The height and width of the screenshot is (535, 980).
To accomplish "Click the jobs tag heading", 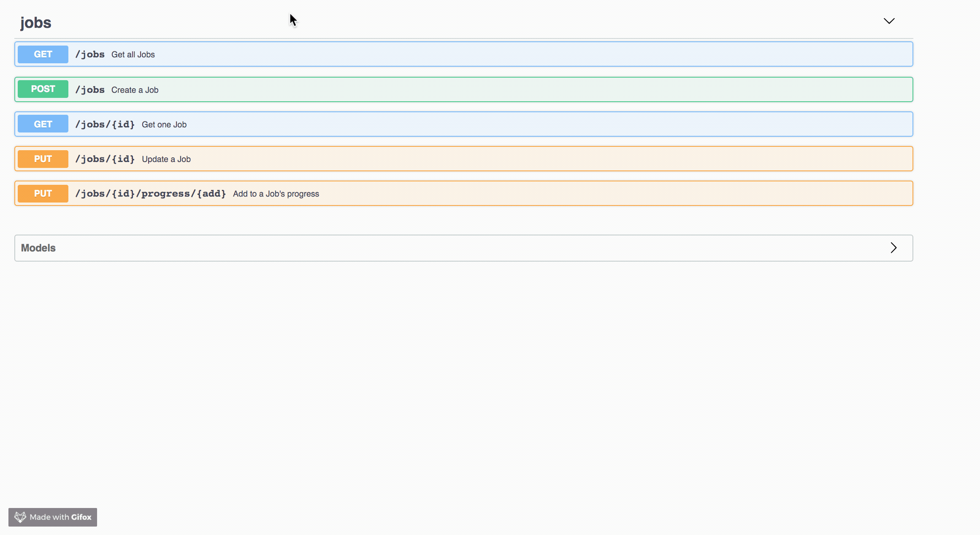I will coord(36,23).
